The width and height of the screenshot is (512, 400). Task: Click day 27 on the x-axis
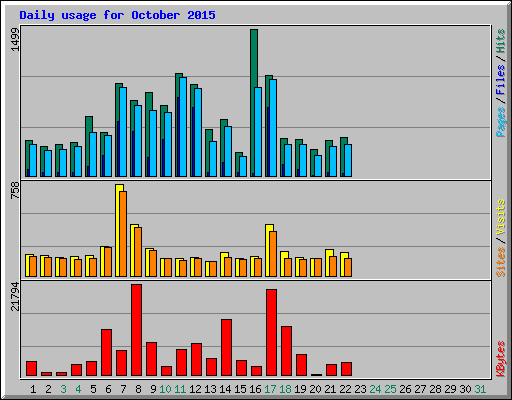pyautogui.click(x=420, y=389)
